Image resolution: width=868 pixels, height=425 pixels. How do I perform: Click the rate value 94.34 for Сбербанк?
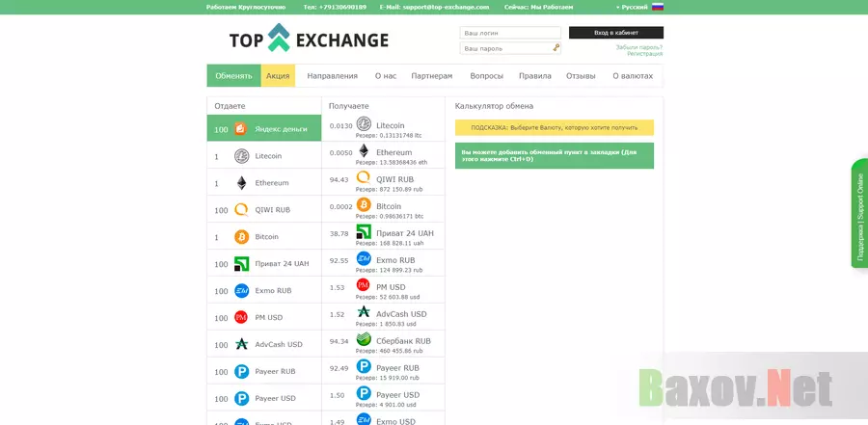tap(339, 341)
